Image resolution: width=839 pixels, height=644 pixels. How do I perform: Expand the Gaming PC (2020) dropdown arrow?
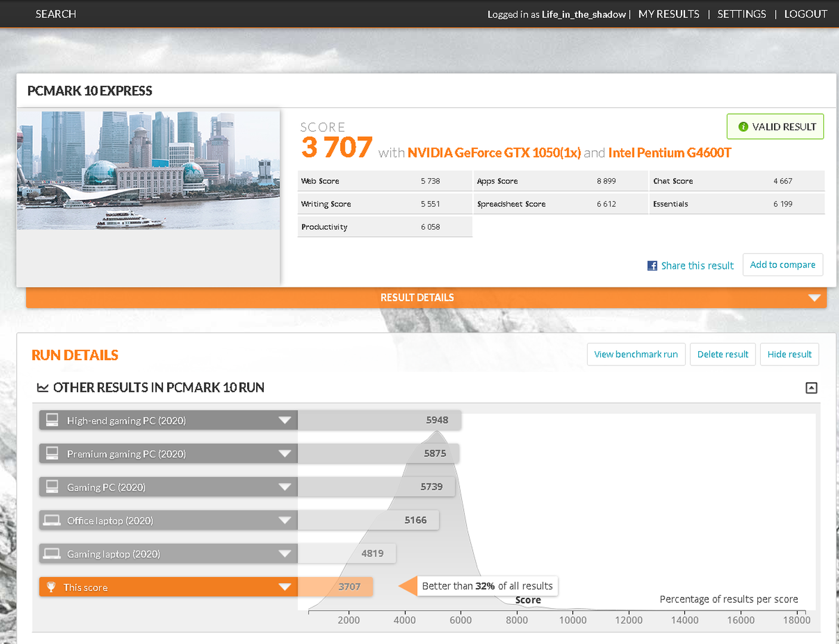point(285,487)
